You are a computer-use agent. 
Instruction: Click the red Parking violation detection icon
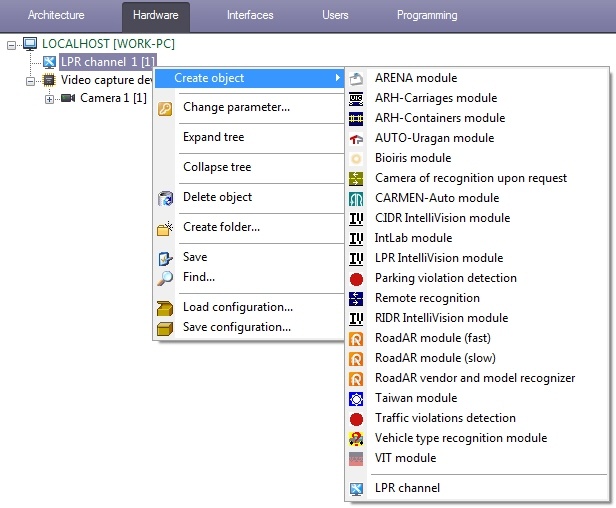click(357, 278)
